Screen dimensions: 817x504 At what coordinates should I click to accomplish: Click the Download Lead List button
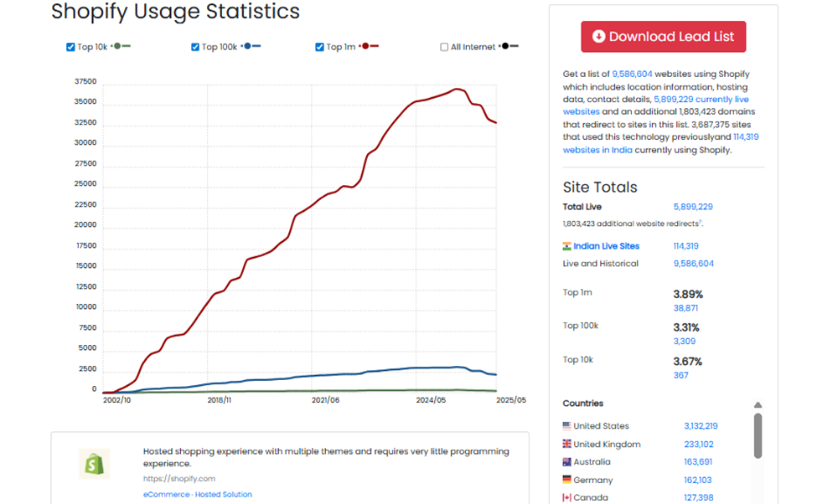[663, 36]
